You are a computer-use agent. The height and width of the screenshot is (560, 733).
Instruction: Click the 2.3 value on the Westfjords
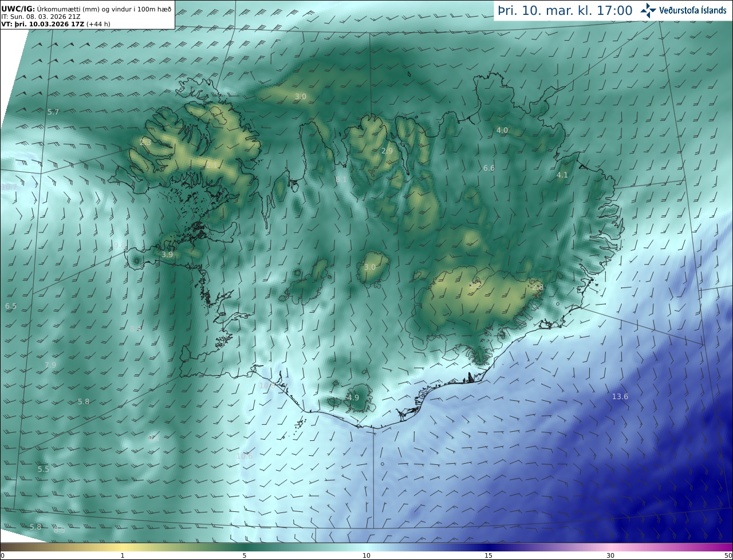click(145, 142)
